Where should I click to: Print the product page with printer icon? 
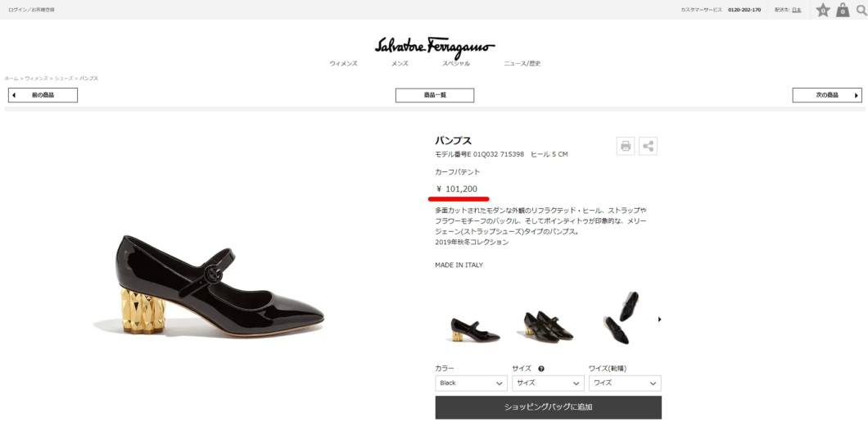point(626,146)
